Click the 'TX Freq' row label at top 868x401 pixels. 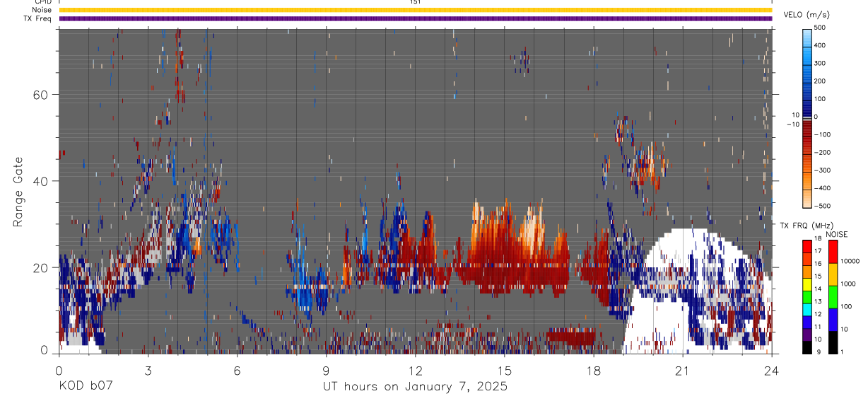pyautogui.click(x=38, y=18)
